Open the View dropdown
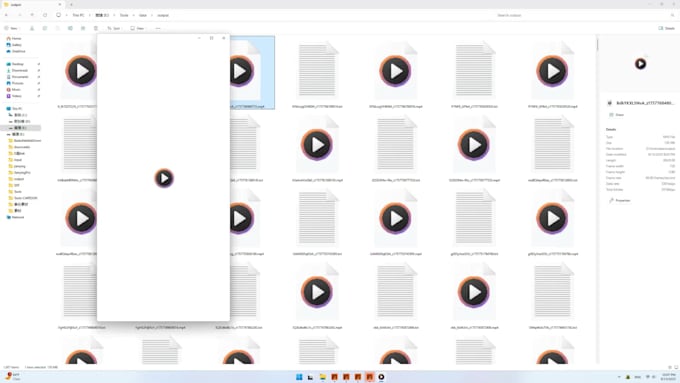This screenshot has width=680, height=383. pos(137,28)
